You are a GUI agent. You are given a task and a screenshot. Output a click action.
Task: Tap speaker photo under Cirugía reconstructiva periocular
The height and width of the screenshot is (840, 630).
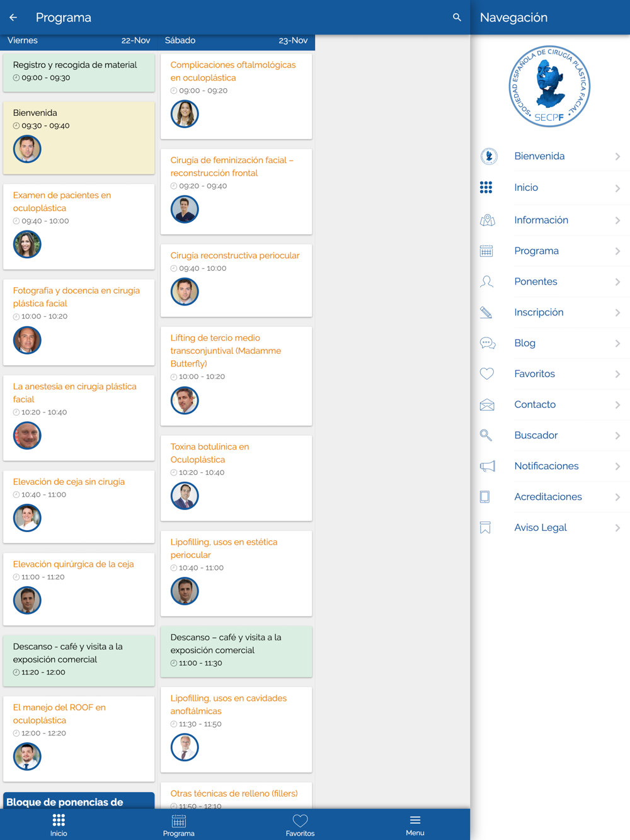click(x=185, y=292)
